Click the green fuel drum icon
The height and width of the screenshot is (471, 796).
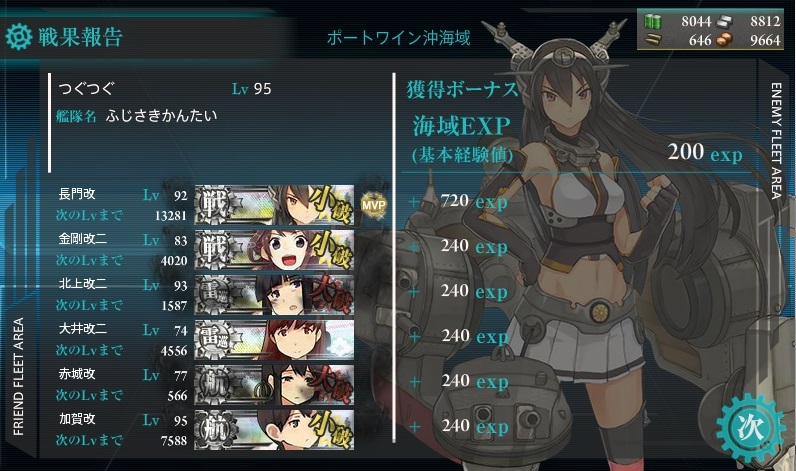click(x=653, y=21)
